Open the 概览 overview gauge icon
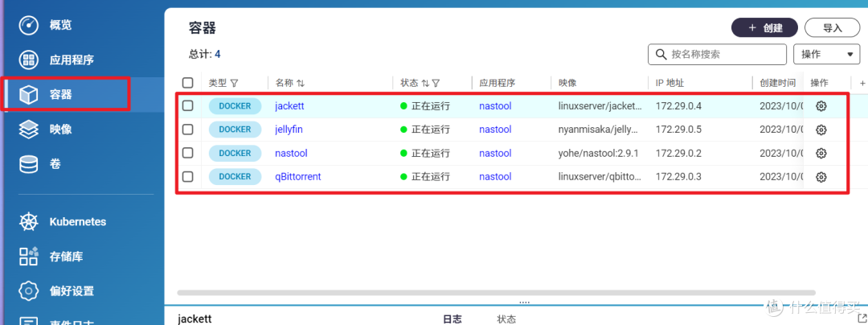Viewport: 868px width, 325px height. (29, 26)
